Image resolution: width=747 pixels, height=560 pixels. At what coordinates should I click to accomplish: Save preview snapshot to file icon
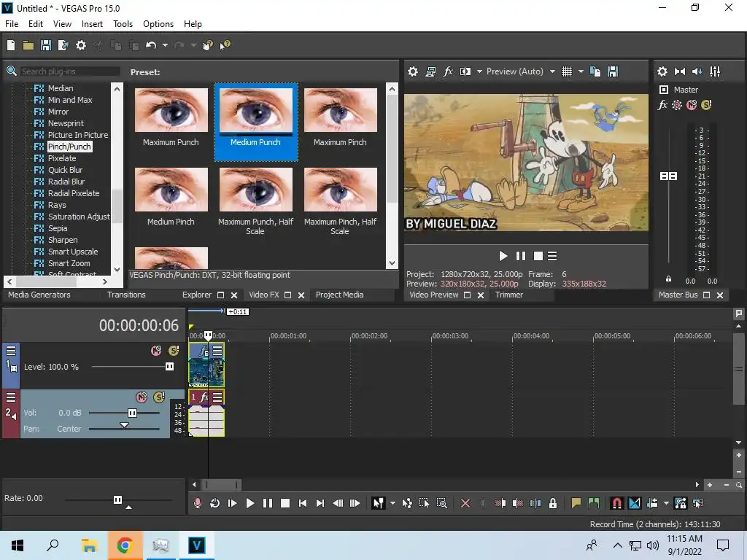point(613,71)
